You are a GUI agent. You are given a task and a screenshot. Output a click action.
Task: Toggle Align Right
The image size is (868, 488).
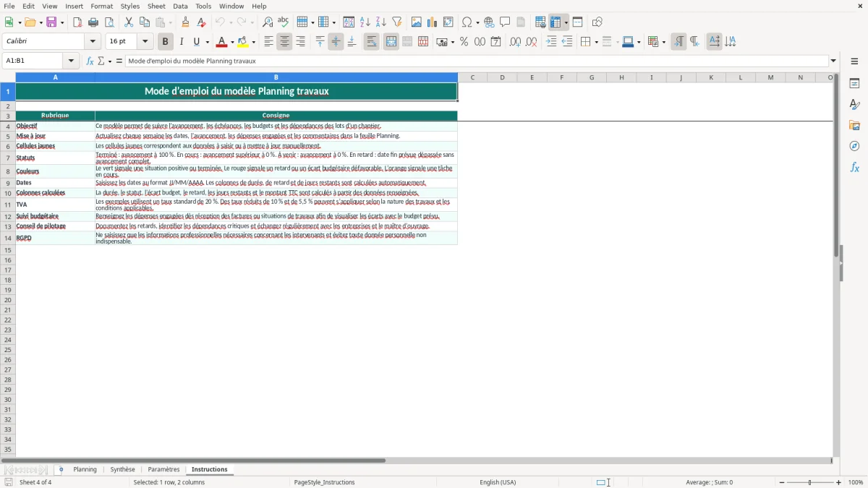(301, 42)
